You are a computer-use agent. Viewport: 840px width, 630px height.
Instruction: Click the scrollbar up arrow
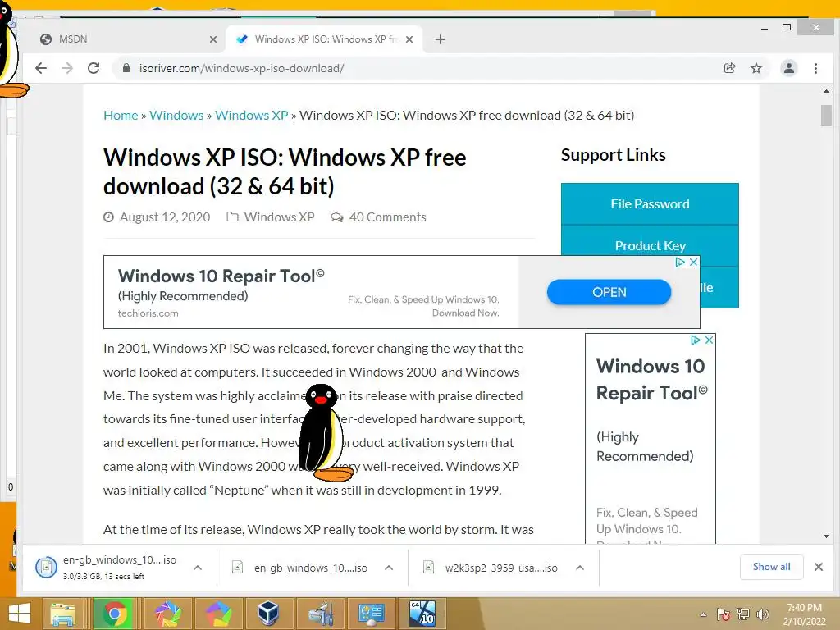pyautogui.click(x=826, y=92)
